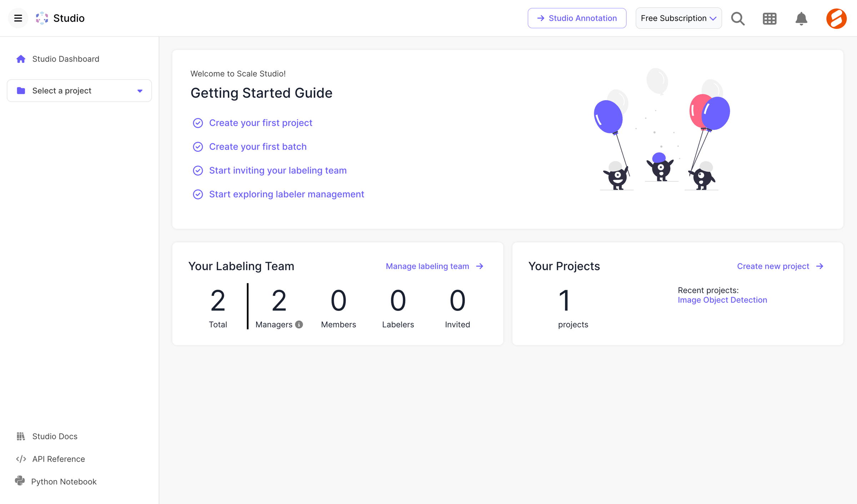Open Start exploring labeler management link

click(x=287, y=194)
